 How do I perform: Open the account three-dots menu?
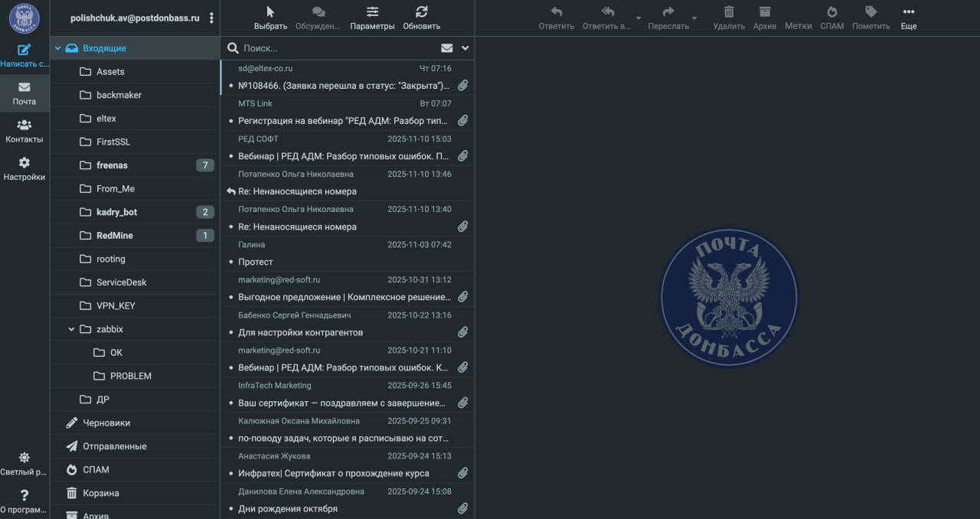pyautogui.click(x=211, y=18)
